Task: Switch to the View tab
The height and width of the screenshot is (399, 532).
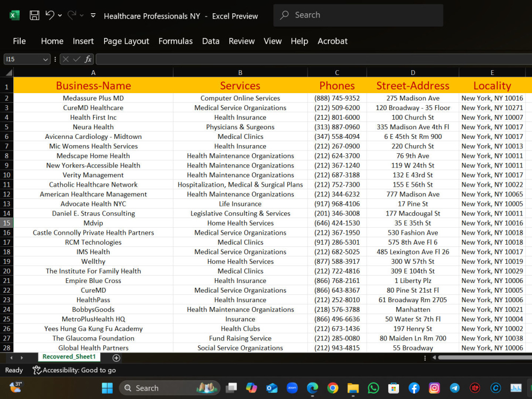Action: (x=273, y=41)
